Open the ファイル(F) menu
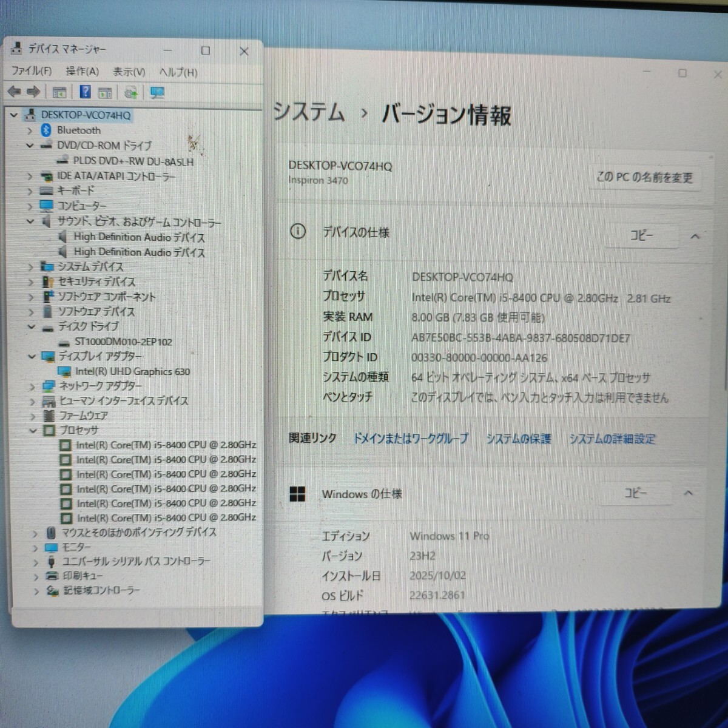The image size is (728, 728). (32, 71)
